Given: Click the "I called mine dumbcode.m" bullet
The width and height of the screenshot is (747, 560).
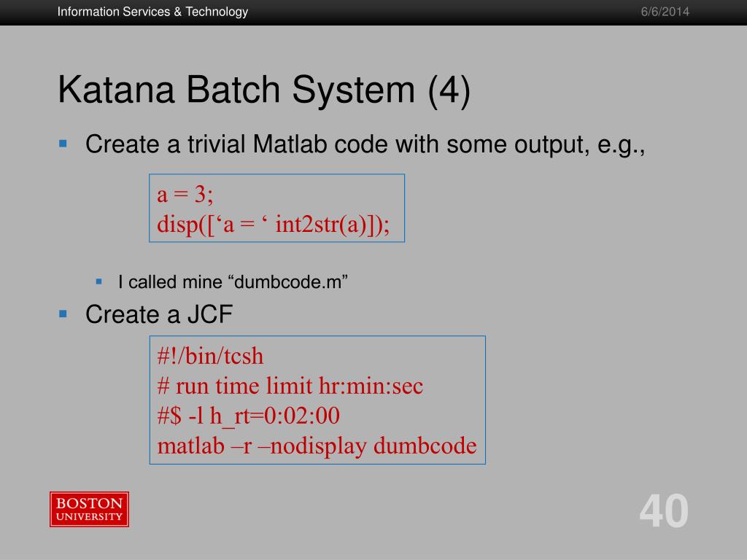Looking at the screenshot, I should (233, 282).
